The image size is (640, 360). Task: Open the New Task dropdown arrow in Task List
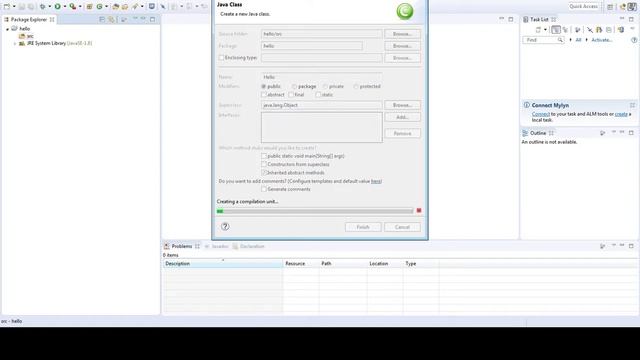coord(545,30)
